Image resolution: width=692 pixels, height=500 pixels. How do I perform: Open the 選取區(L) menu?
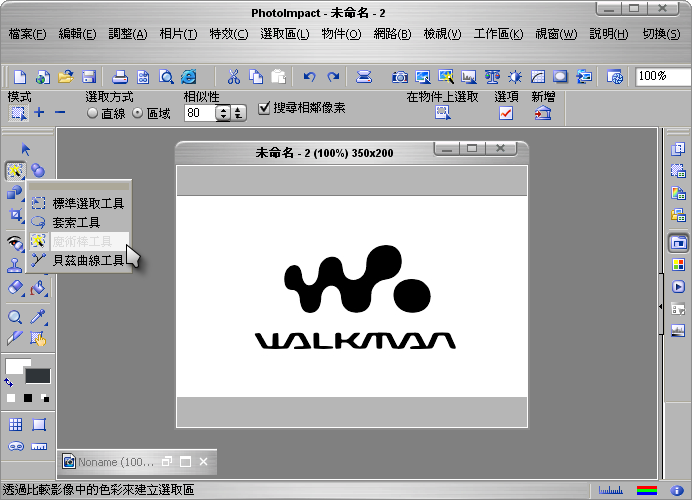click(x=285, y=34)
